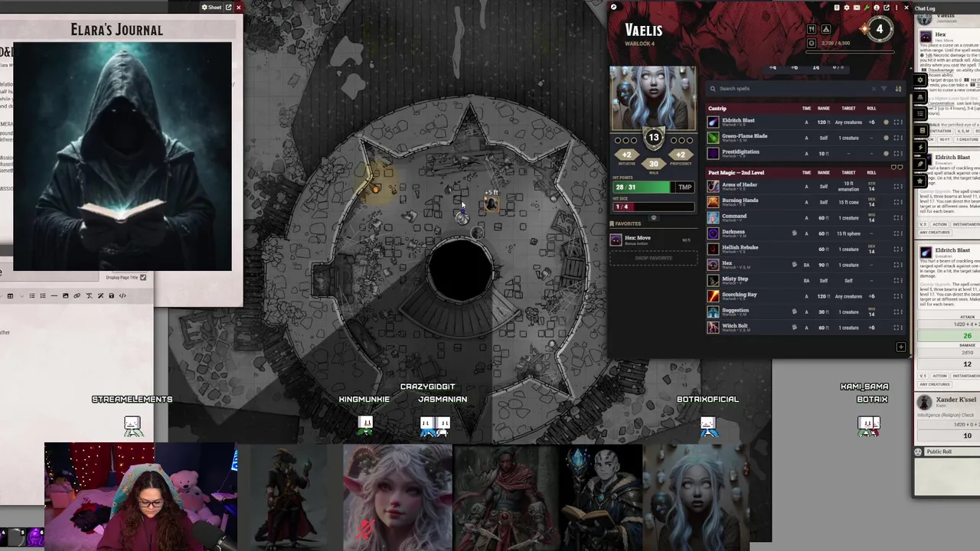Open the Sheet button on Elara's Journal header

pos(211,7)
